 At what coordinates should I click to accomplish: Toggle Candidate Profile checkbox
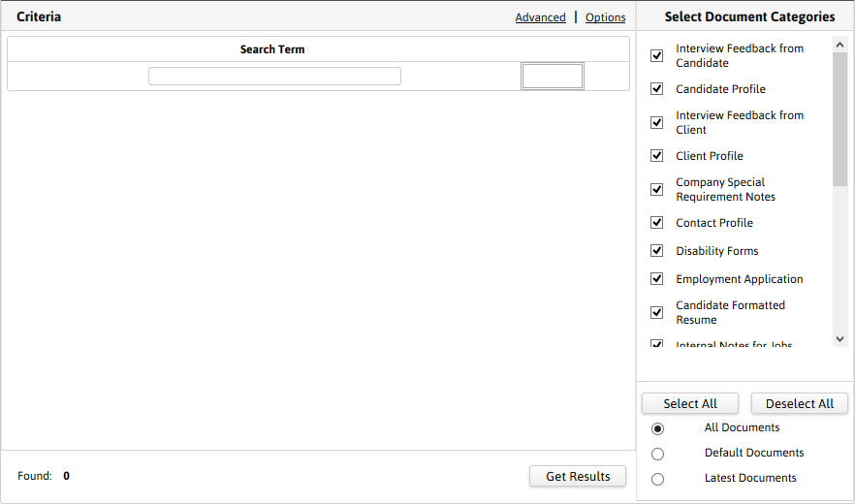pos(657,89)
